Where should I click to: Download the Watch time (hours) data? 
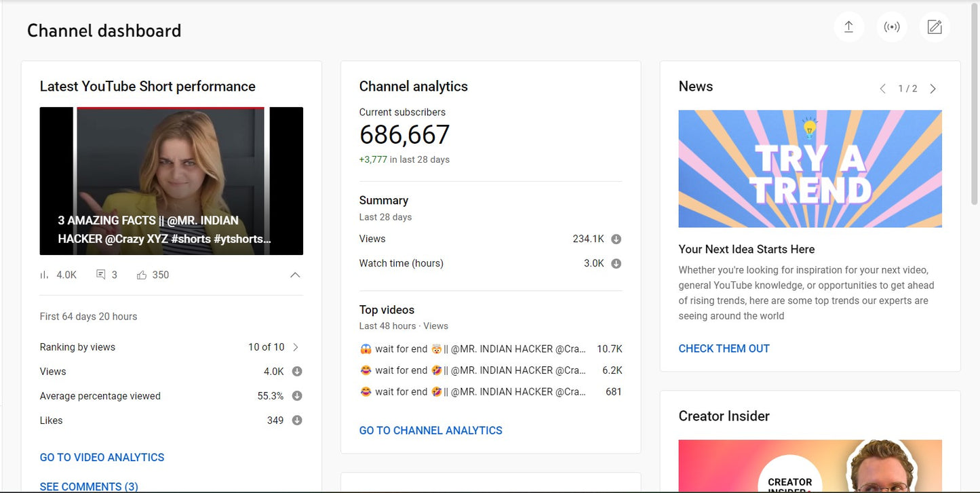click(616, 263)
